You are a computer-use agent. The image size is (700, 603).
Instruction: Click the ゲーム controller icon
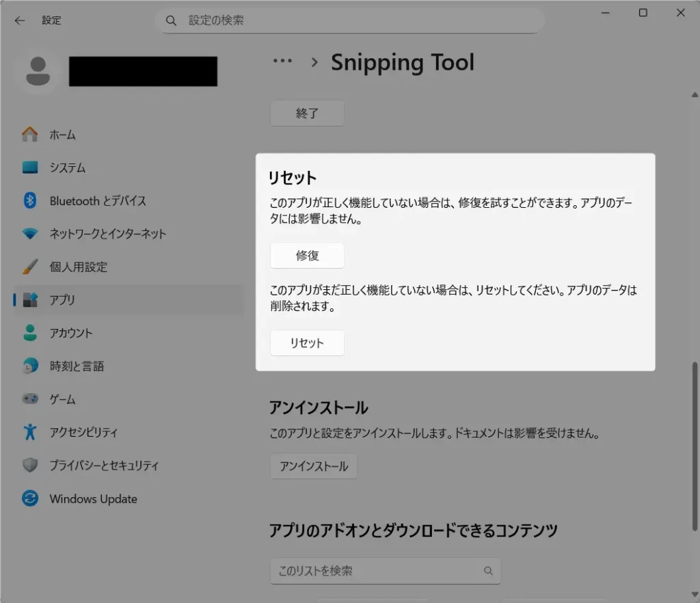30,399
